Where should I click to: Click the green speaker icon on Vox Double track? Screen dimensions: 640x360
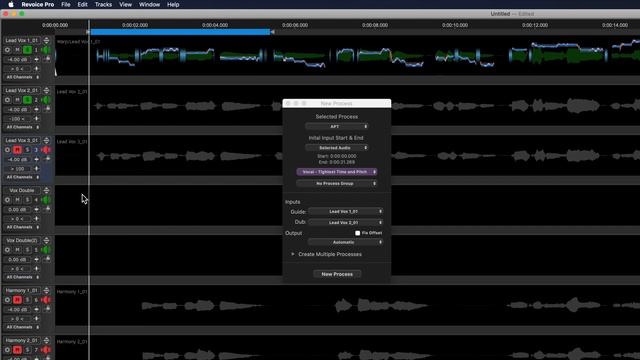tap(46, 200)
